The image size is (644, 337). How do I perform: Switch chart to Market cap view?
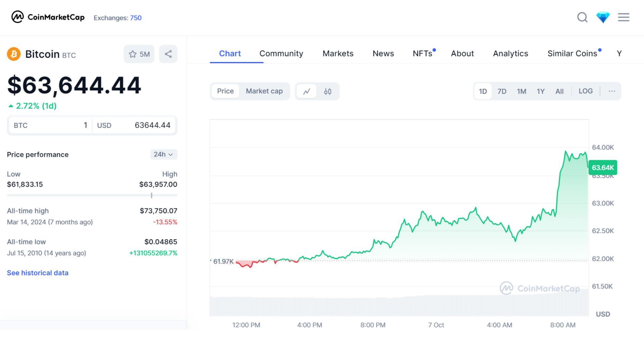(264, 91)
